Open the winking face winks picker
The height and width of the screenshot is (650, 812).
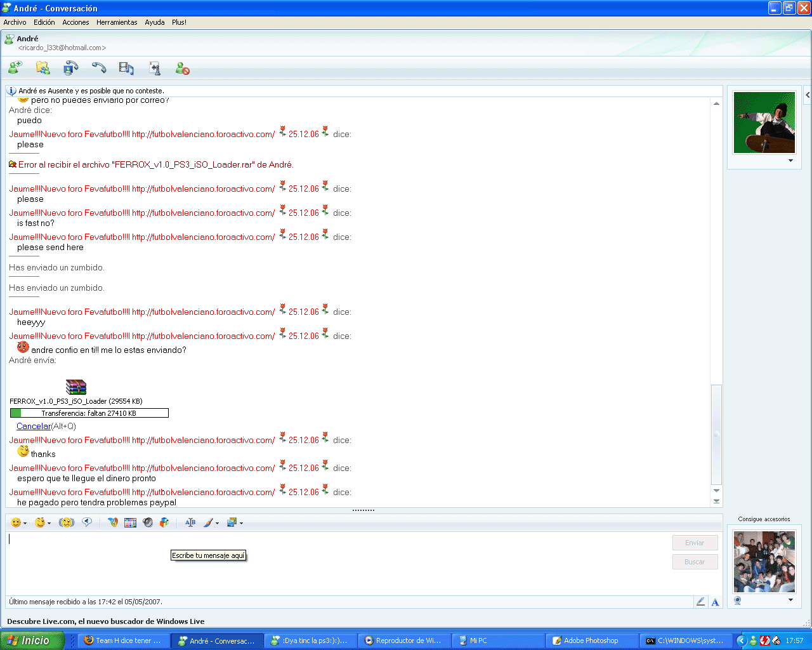40,522
